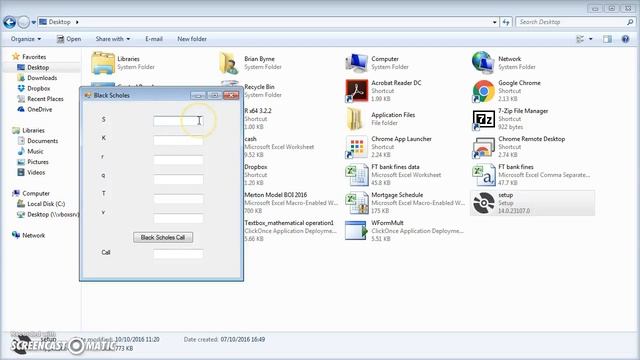The image size is (640, 360).
Task: Click the change view icon
Action: click(580, 39)
